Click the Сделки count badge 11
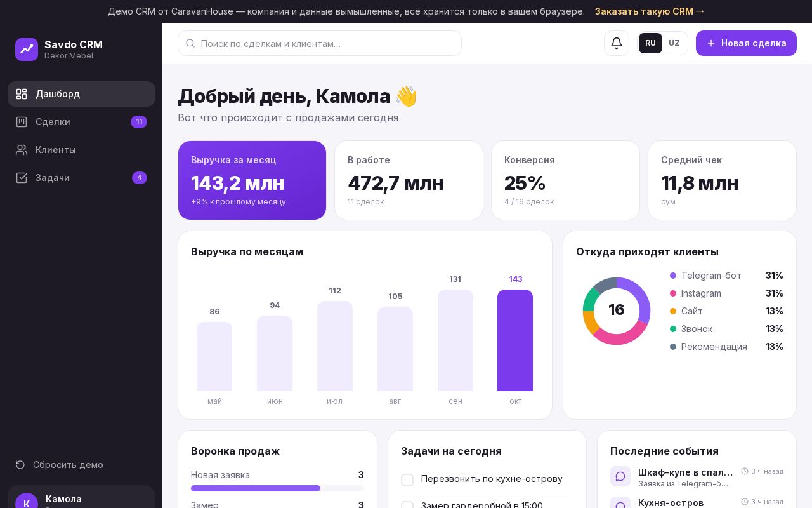Viewport: 812px width, 508px height. click(x=139, y=122)
